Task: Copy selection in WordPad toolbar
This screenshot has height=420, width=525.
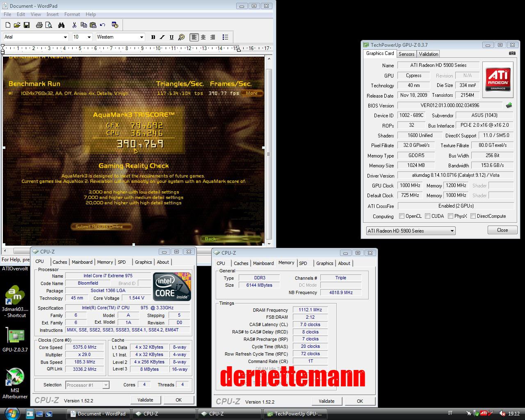Action: click(x=84, y=25)
